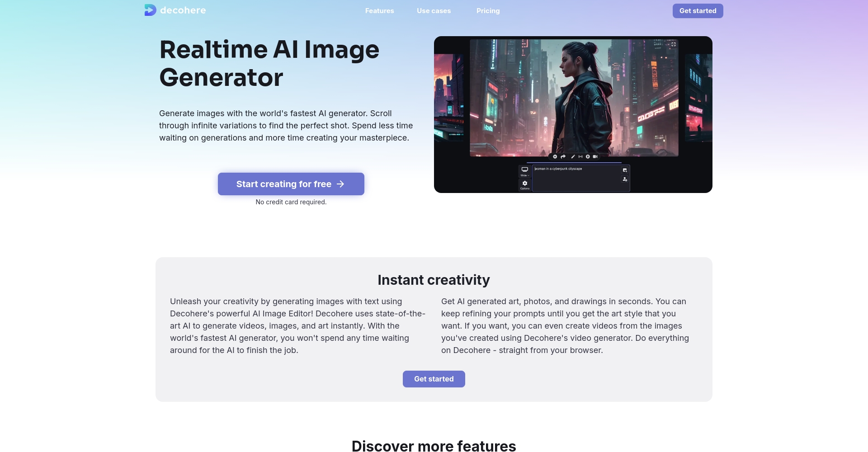The image size is (868, 452).
Task: Click the person reference icon in prompt box
Action: (625, 179)
